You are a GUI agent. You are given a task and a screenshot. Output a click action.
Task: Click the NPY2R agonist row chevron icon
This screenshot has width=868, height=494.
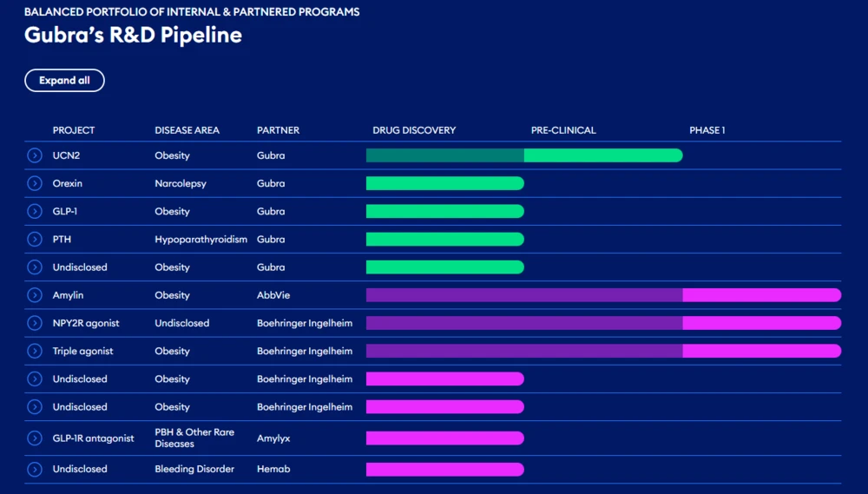(35, 323)
